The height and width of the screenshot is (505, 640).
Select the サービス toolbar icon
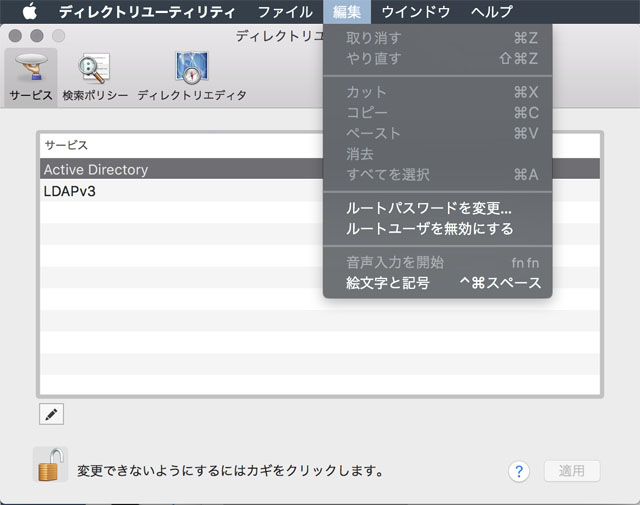(x=31, y=77)
